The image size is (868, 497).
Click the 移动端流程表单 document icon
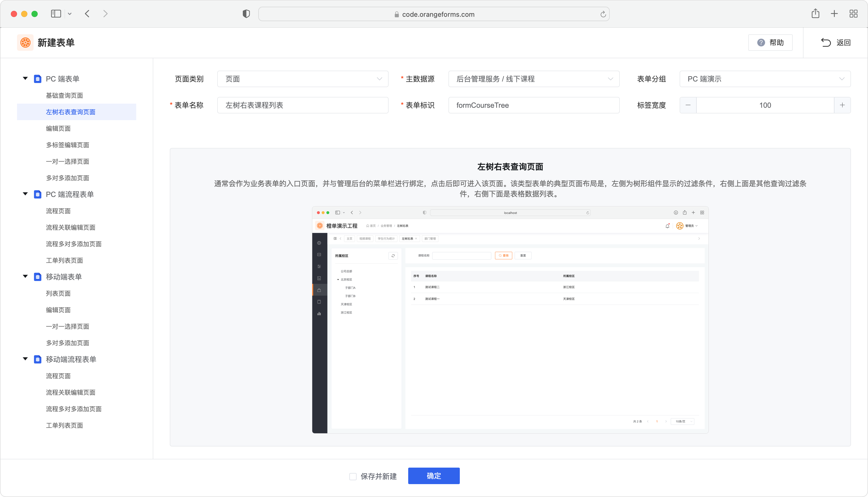click(38, 359)
